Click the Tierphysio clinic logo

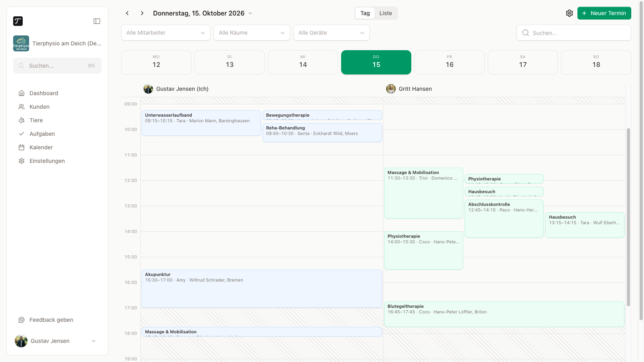coord(21,43)
